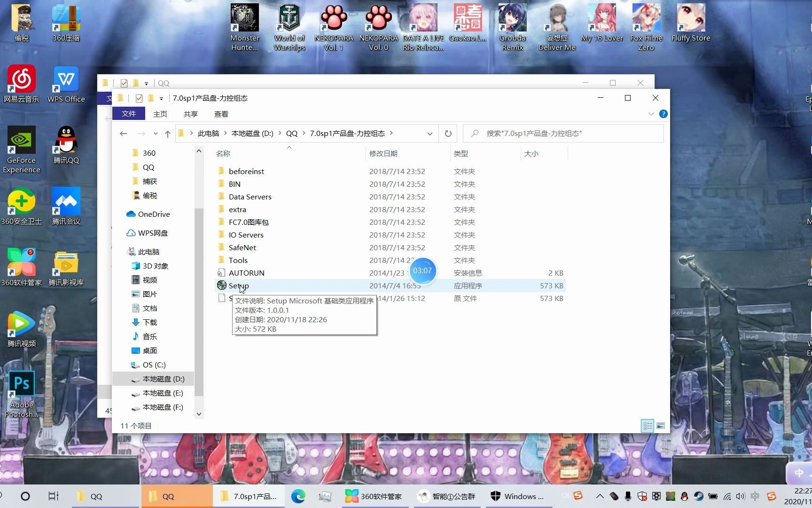812x508 pixels.
Task: Open Grobda Remix desktop icon
Action: (512, 27)
